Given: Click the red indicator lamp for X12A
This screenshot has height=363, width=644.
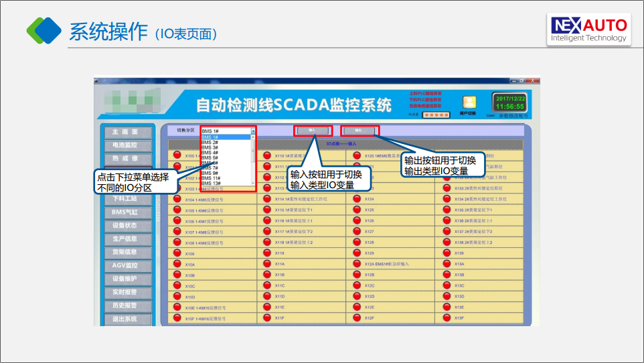Looking at the screenshot, I should (x=357, y=263).
